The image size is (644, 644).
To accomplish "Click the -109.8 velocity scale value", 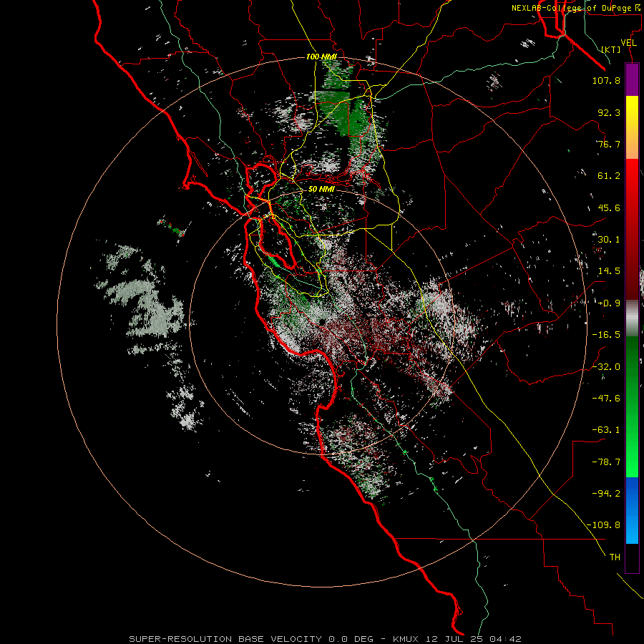I will (x=603, y=525).
